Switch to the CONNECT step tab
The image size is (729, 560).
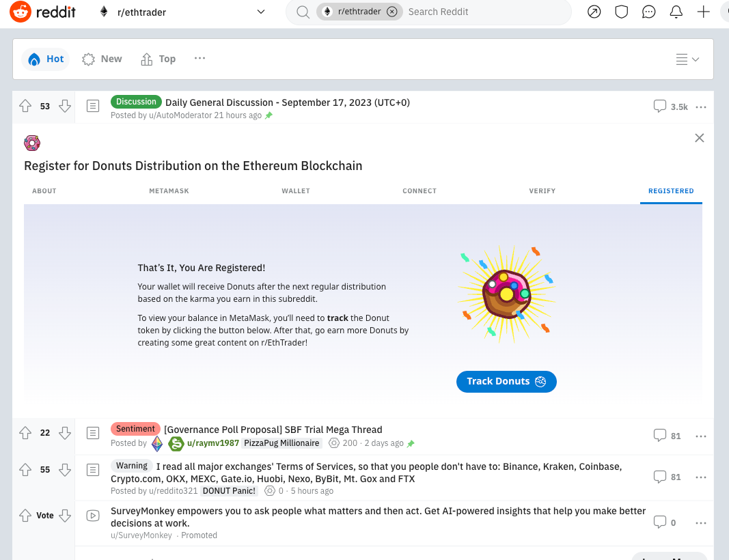419,191
